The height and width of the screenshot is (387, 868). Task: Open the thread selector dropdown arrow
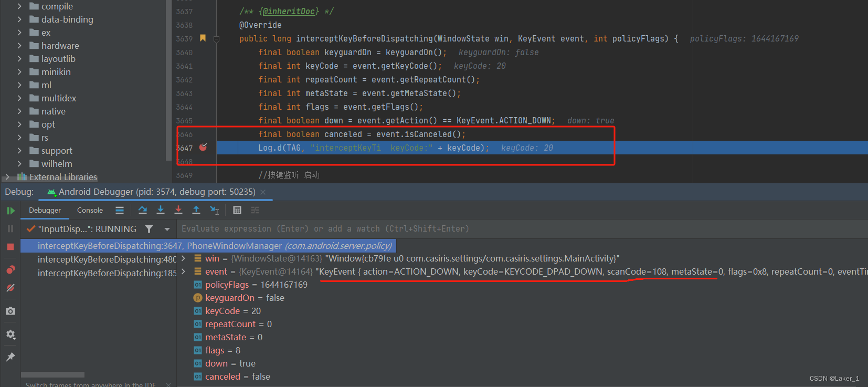pyautogui.click(x=167, y=229)
